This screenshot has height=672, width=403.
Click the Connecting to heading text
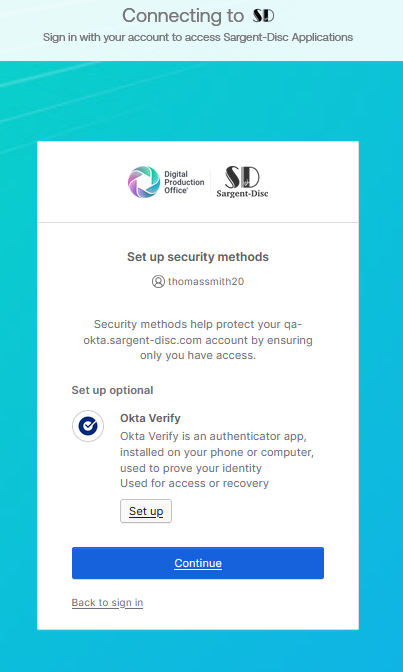pos(183,16)
